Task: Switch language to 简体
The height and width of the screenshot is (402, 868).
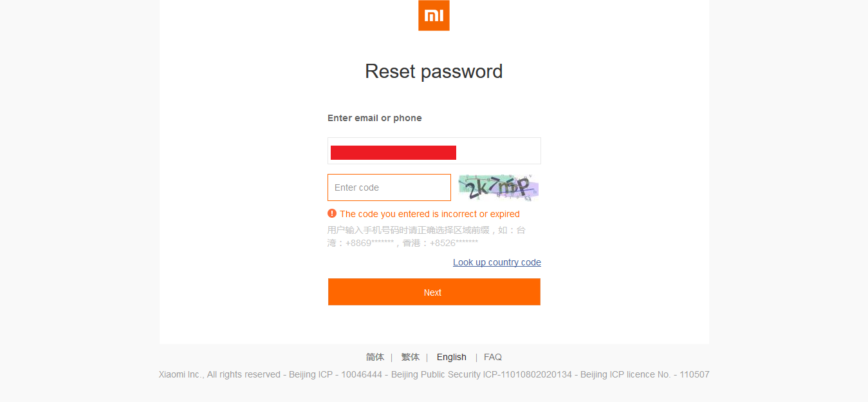Action: click(x=374, y=357)
